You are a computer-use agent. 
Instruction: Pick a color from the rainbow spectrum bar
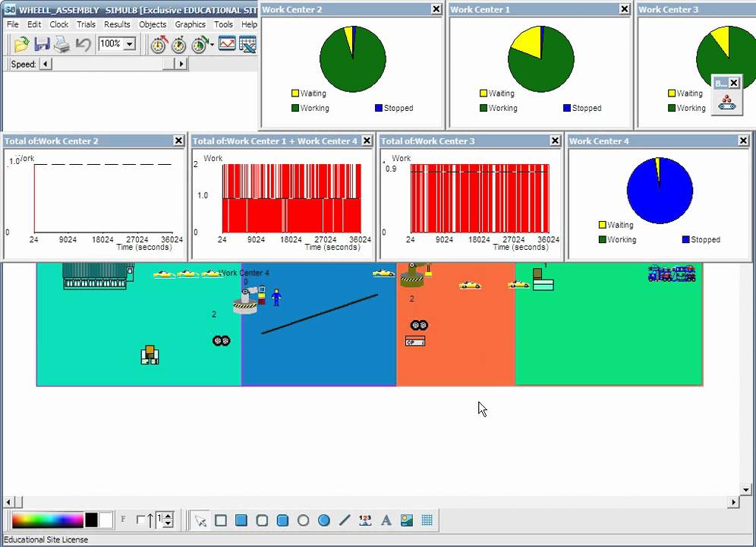pos(47,520)
